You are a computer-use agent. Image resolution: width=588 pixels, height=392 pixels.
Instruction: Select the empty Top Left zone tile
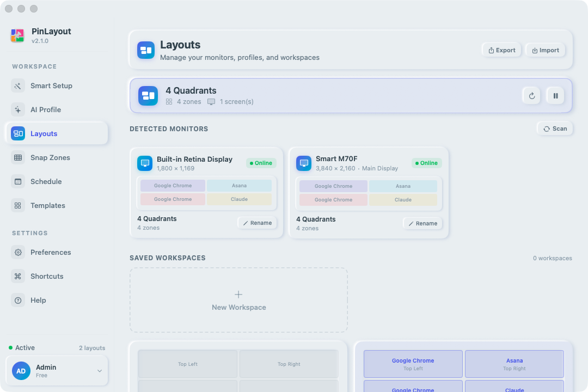tap(187, 364)
